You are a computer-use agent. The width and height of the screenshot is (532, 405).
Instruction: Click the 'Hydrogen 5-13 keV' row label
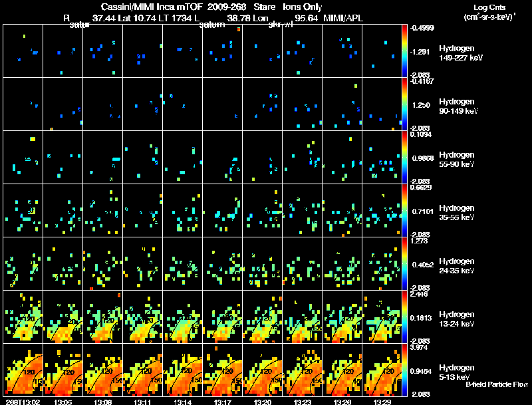[x=457, y=372]
